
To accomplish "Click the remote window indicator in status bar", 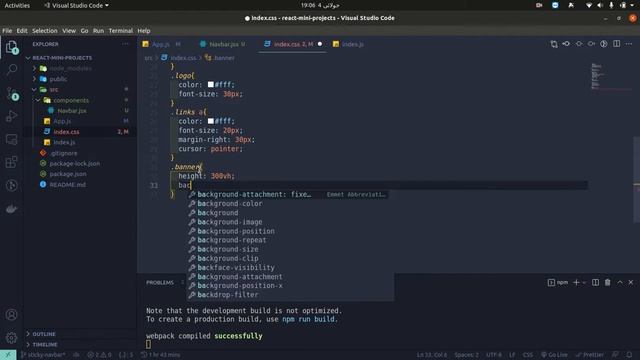I will 8,355.
